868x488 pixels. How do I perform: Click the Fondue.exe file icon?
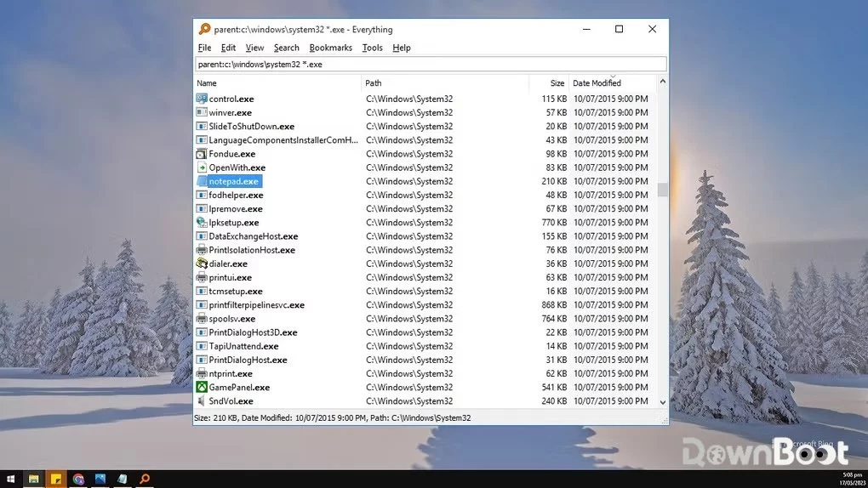(202, 154)
